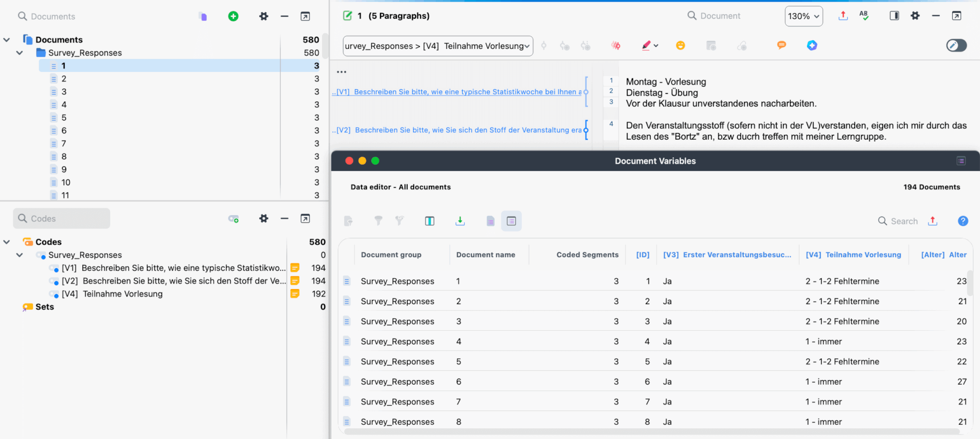The width and height of the screenshot is (980, 439).
Task: Undock the Documents panel window
Action: [x=305, y=16]
